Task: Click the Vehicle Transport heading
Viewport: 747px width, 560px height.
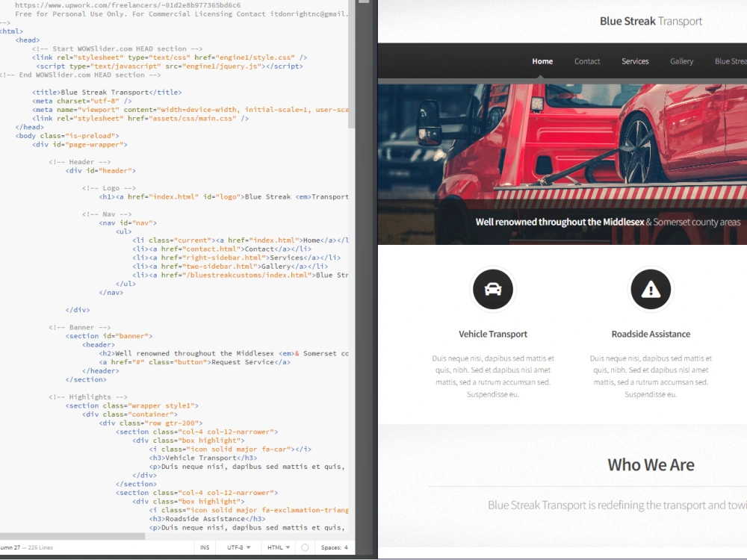Action: [492, 335]
